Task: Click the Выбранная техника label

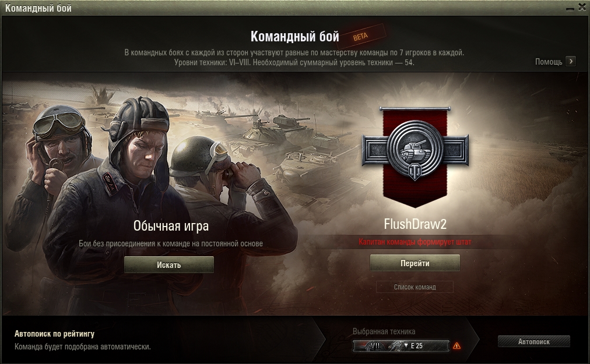Action: tap(384, 331)
